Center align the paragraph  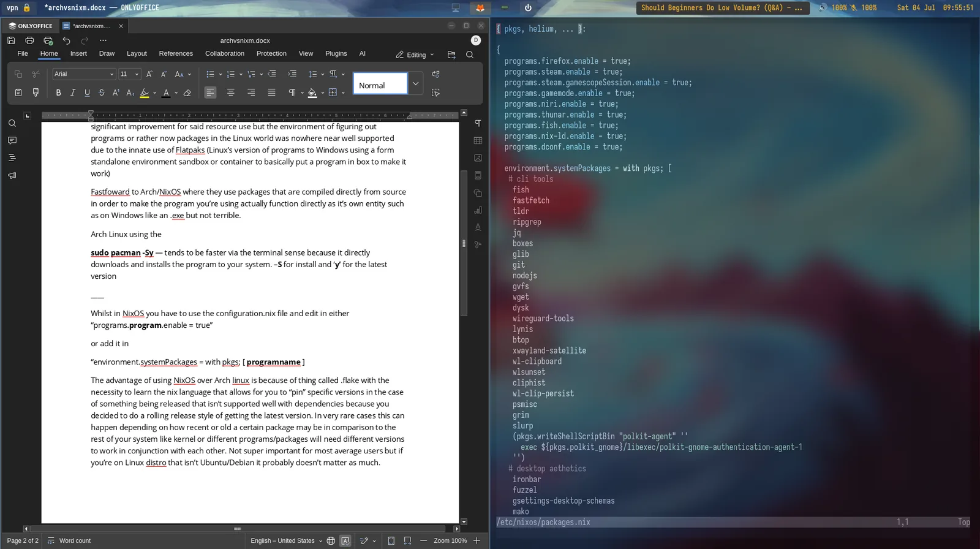(x=230, y=93)
